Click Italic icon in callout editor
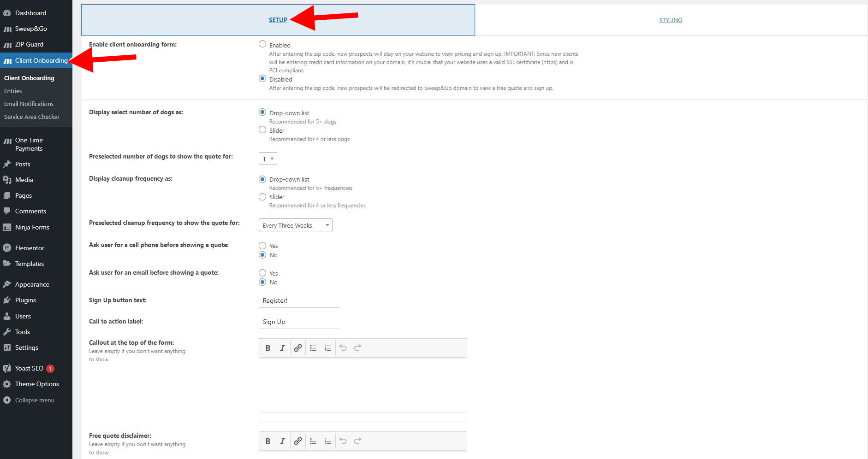868x459 pixels. [x=282, y=348]
